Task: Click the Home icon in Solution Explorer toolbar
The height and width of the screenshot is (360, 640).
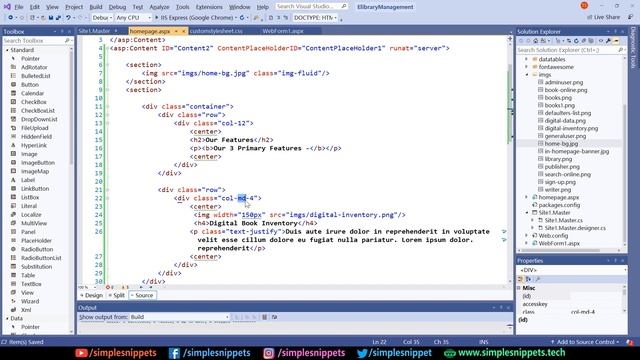Action: 536,41
